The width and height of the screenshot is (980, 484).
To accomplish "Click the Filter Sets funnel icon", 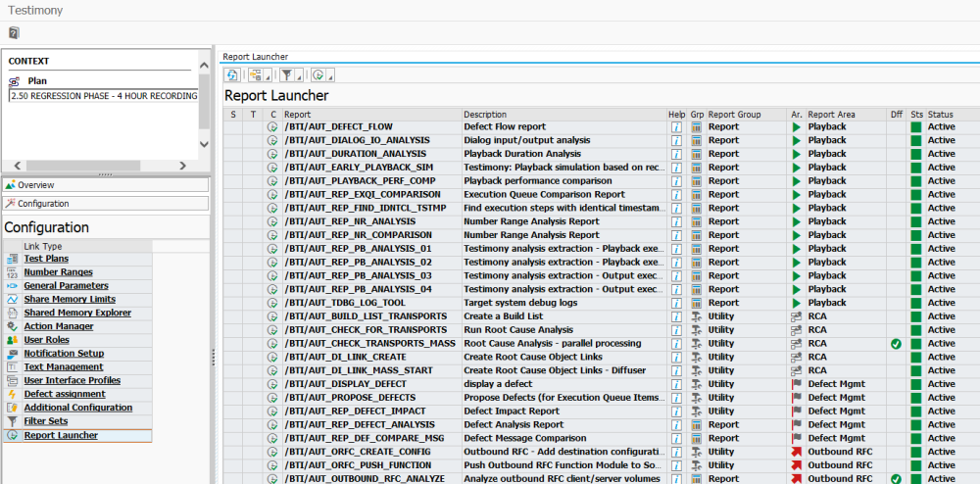I will 12,421.
